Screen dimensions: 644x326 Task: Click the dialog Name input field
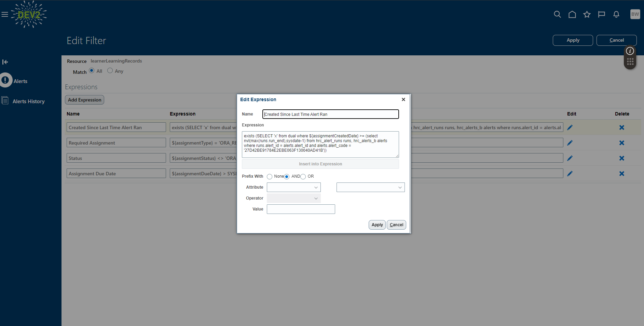(x=331, y=114)
